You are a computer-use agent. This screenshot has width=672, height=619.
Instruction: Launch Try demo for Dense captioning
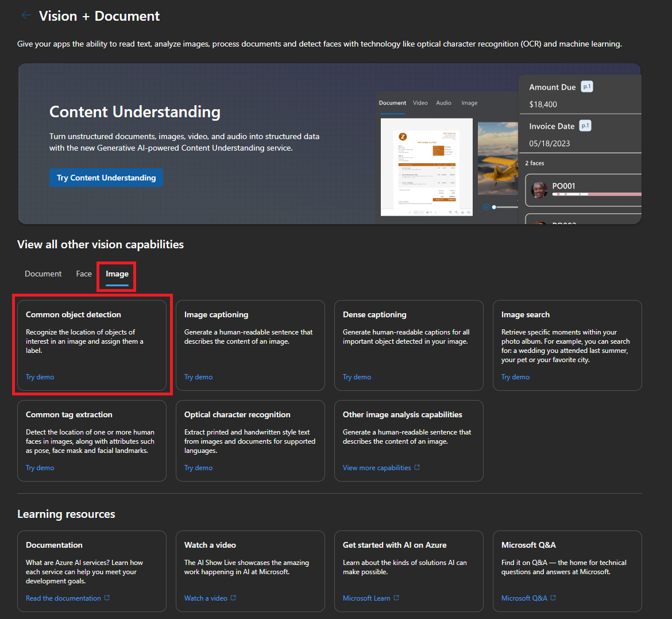357,377
